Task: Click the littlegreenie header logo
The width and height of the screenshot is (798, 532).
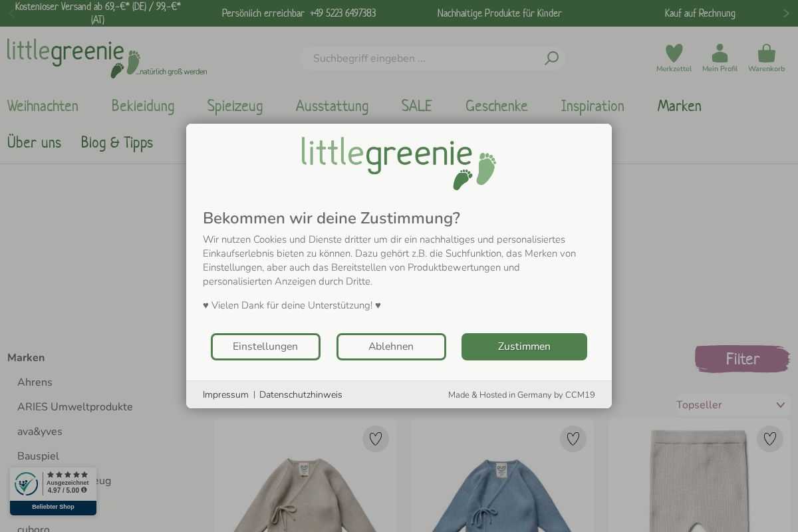Action: [106, 59]
